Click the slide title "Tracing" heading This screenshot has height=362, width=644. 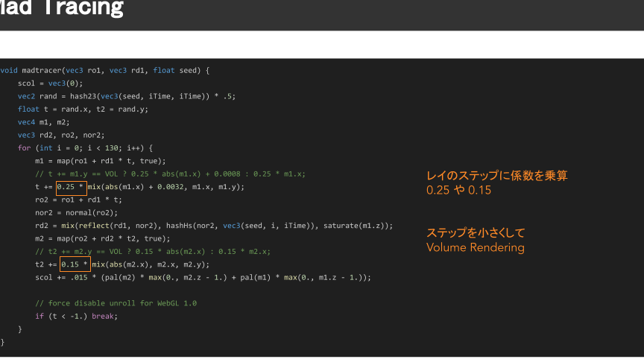[82, 9]
